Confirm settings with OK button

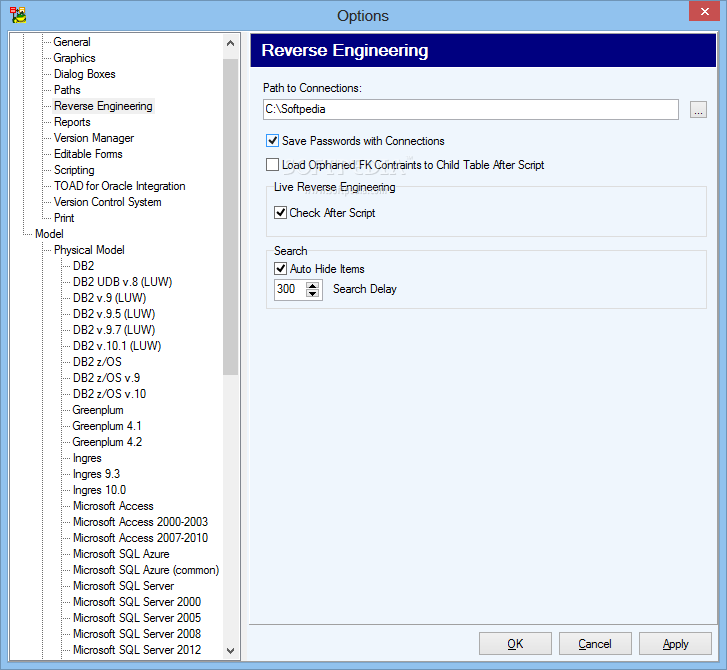[515, 644]
